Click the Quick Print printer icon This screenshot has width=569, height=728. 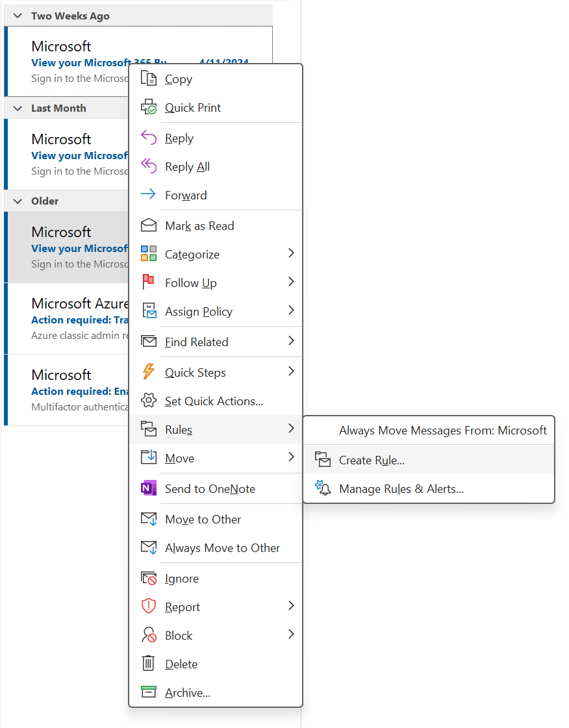click(x=149, y=107)
